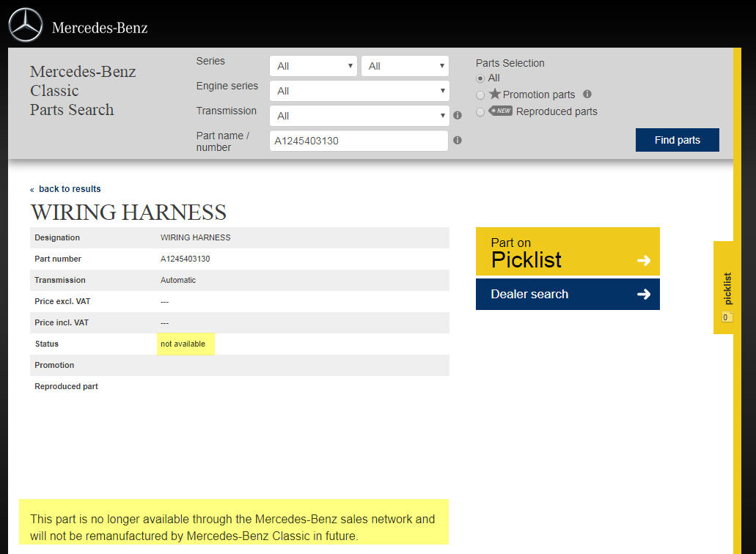
Task: Click the 'Reproduced part' row label
Action: [66, 386]
